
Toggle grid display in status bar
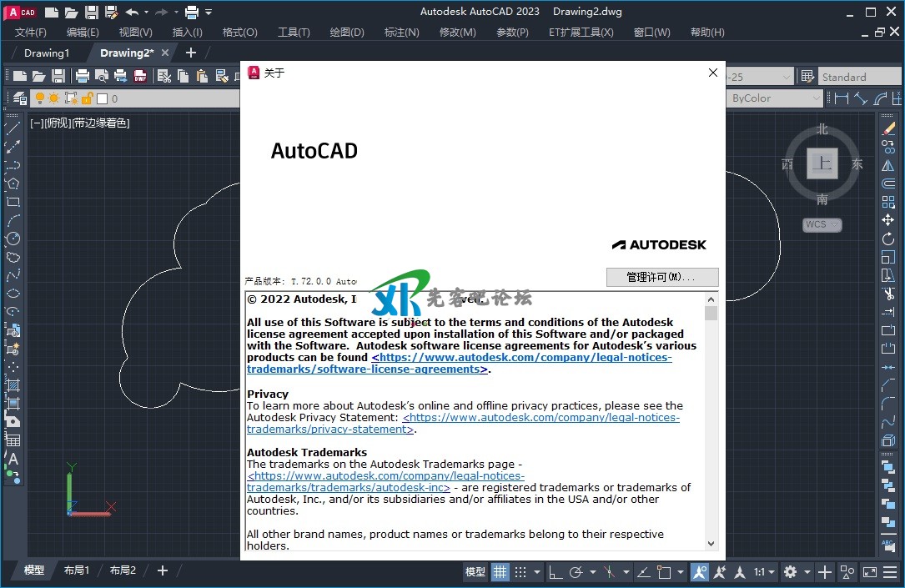500,572
